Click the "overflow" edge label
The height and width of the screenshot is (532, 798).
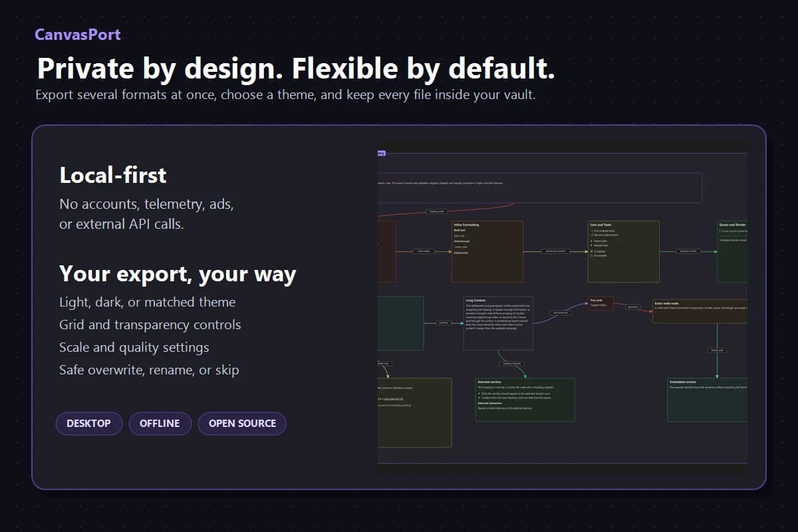[x=444, y=323]
